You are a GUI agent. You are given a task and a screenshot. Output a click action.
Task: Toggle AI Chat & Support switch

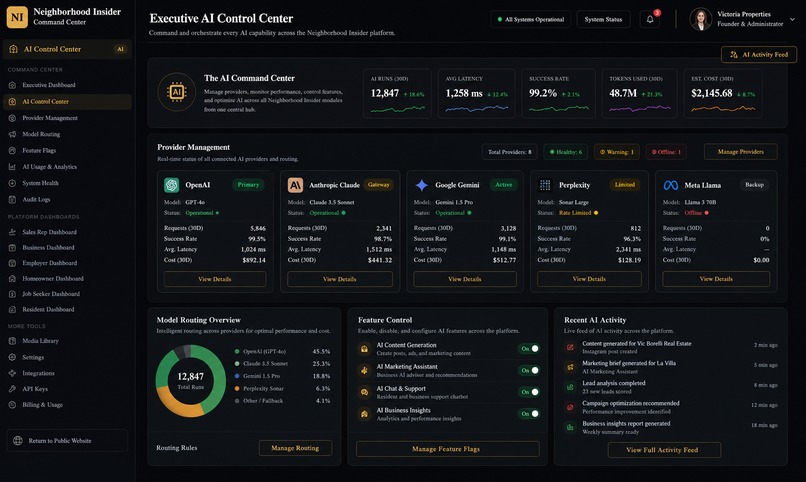point(529,392)
